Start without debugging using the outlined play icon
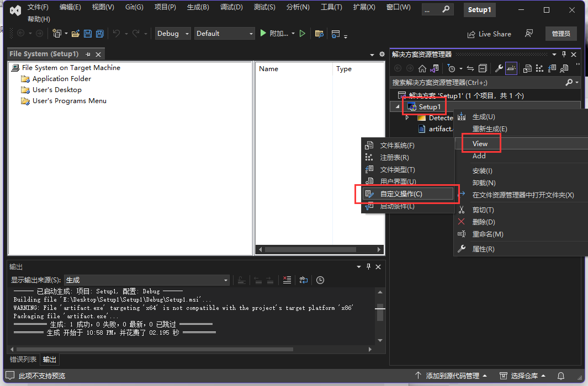The width and height of the screenshot is (588, 386). 302,34
